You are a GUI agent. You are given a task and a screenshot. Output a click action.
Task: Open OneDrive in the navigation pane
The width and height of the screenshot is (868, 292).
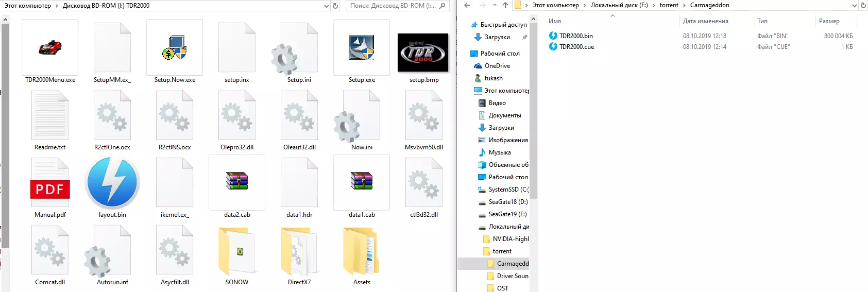(x=497, y=66)
